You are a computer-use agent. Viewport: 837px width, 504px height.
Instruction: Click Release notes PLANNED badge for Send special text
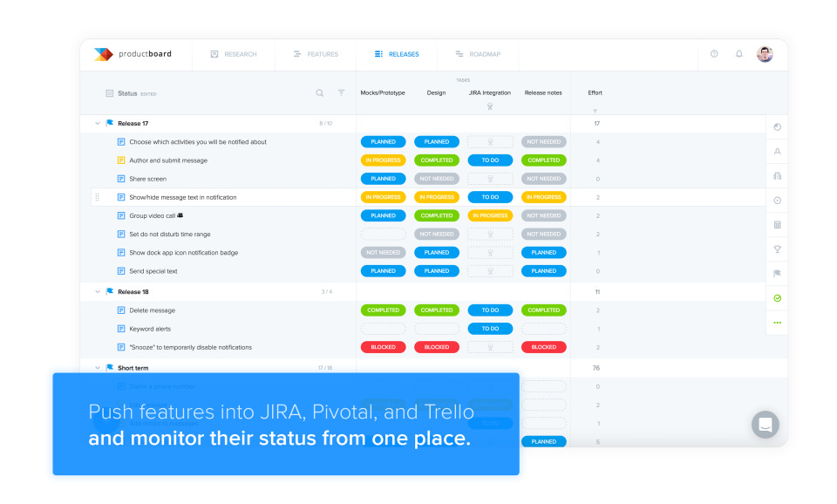[x=543, y=271]
